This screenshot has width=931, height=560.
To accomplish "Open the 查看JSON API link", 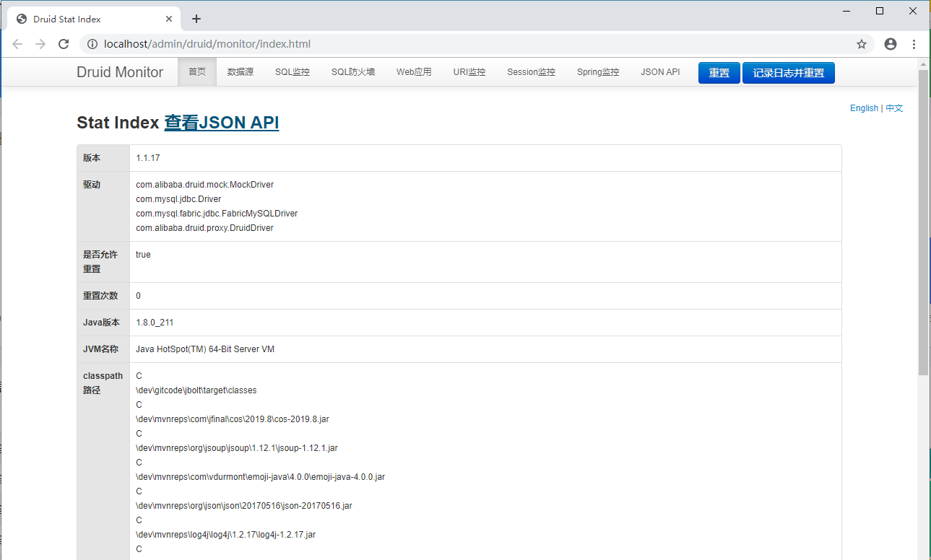I will (222, 123).
